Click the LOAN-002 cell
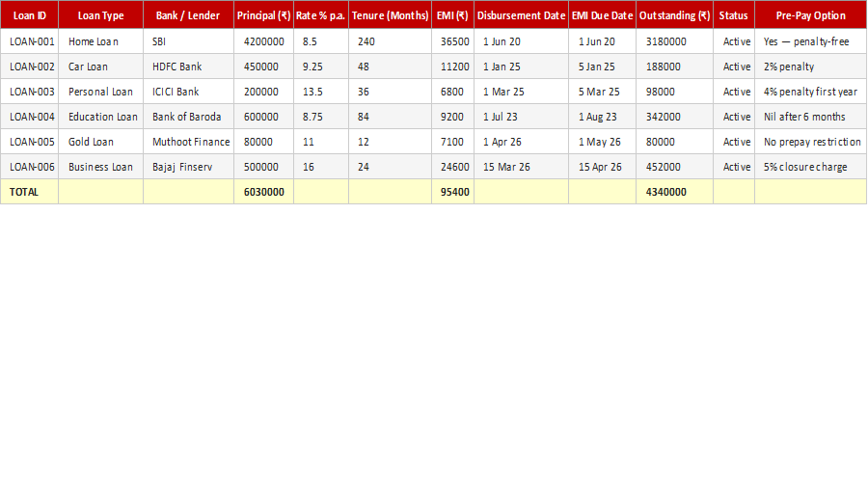The width and height of the screenshot is (868, 482). 29,67
